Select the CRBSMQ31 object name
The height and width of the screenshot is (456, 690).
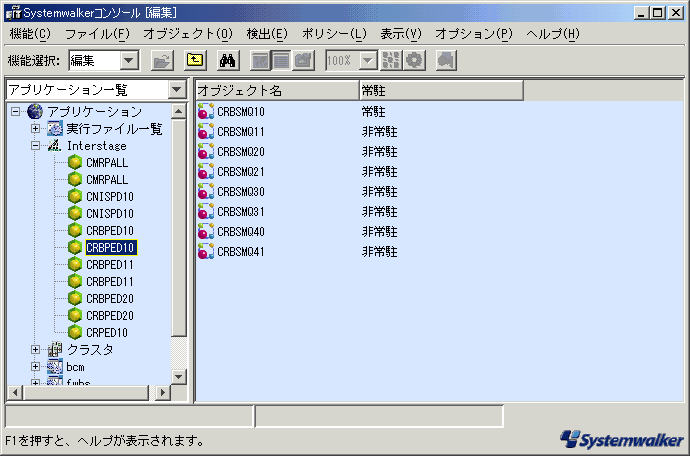point(241,212)
